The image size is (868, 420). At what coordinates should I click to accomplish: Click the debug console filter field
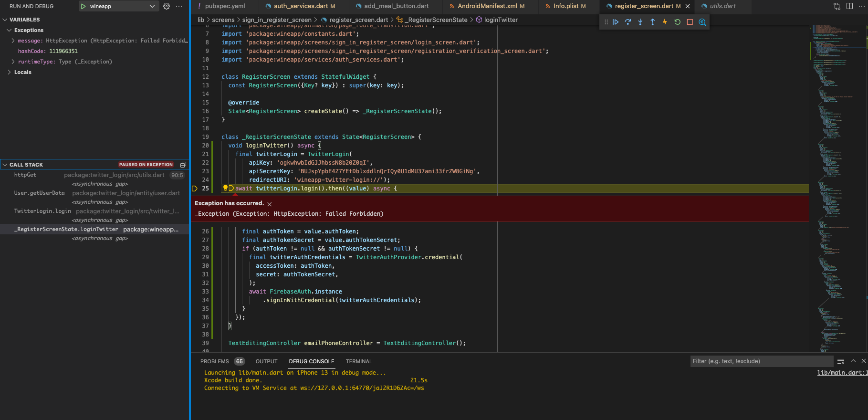pos(761,361)
